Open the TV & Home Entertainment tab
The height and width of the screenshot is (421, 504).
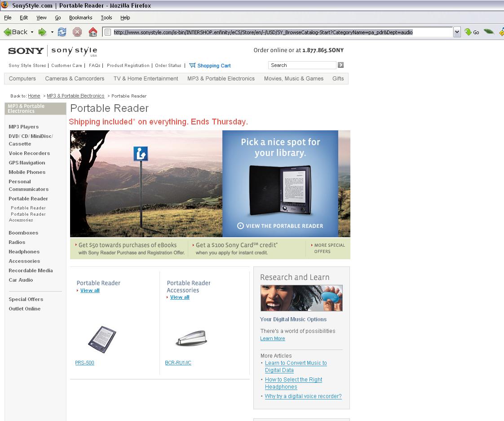click(146, 79)
